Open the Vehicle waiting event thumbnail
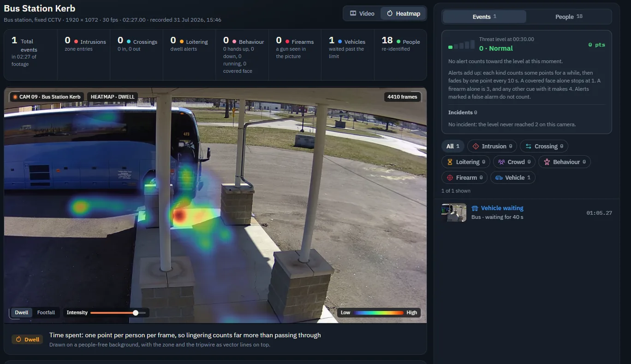This screenshot has height=364, width=631. [454, 212]
